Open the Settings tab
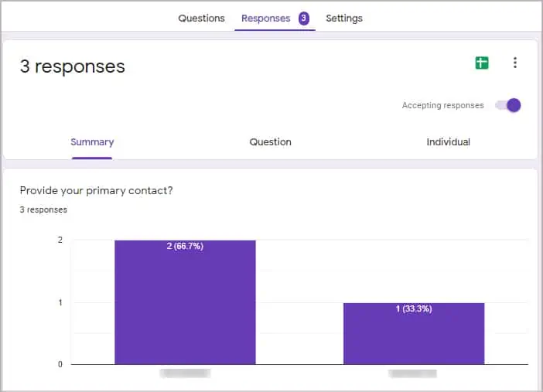 344,18
